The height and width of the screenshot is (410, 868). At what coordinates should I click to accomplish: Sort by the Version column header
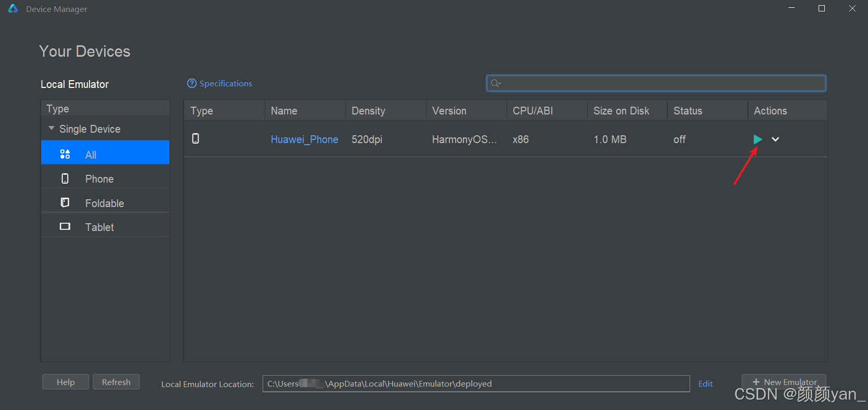[x=467, y=111]
